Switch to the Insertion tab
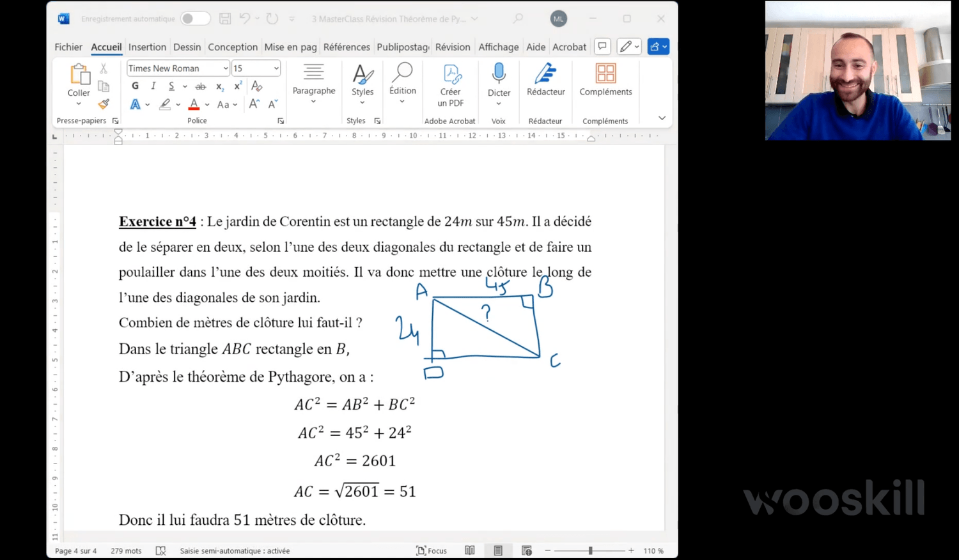 tap(147, 47)
